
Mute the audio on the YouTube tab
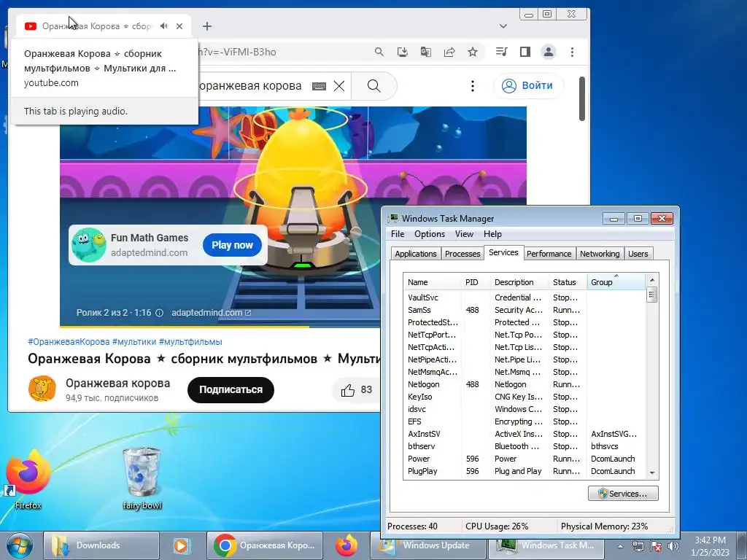pos(164,26)
